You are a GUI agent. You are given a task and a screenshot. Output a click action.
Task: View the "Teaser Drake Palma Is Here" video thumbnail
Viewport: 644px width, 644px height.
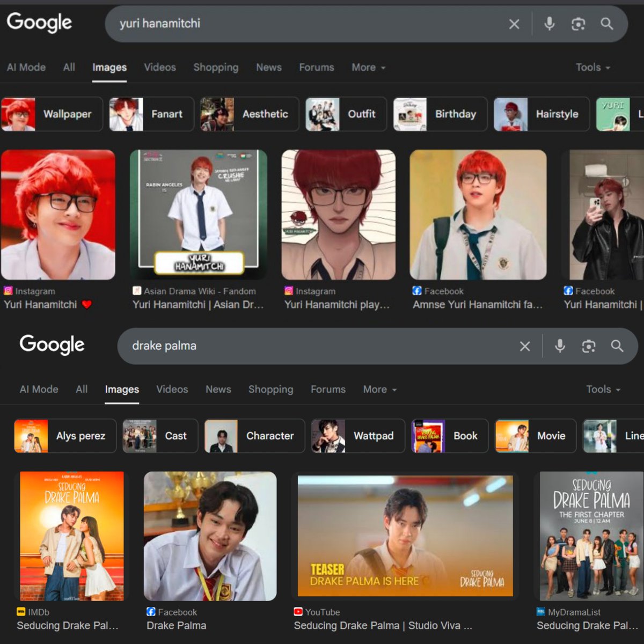[405, 536]
